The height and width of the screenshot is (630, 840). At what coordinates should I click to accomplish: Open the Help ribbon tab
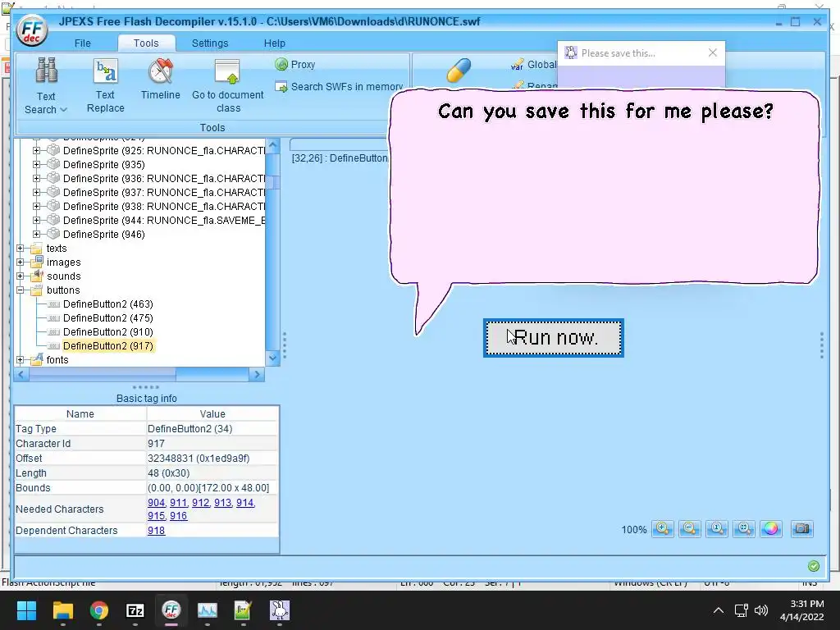tap(274, 43)
